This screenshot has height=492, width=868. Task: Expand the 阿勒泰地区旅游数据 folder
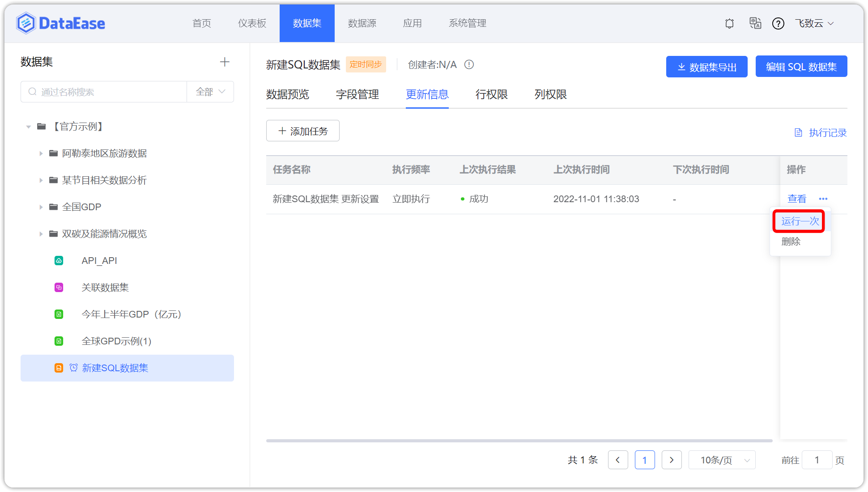coord(40,153)
